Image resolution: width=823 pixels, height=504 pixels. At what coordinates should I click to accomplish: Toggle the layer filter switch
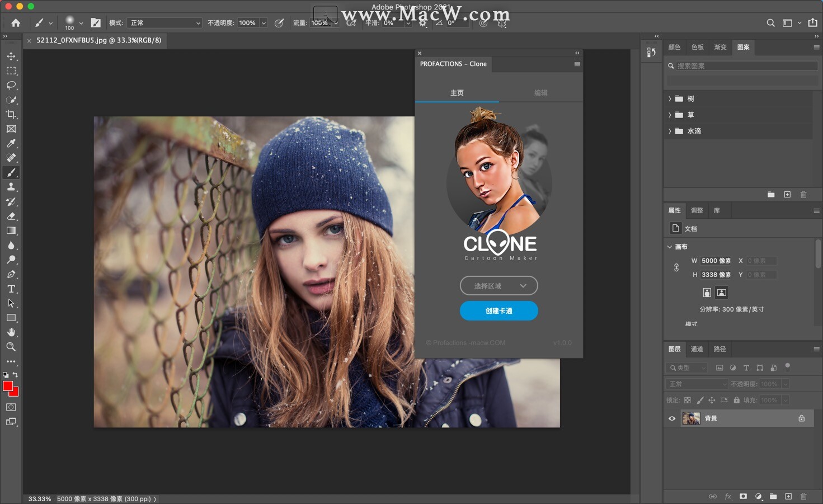pyautogui.click(x=788, y=367)
